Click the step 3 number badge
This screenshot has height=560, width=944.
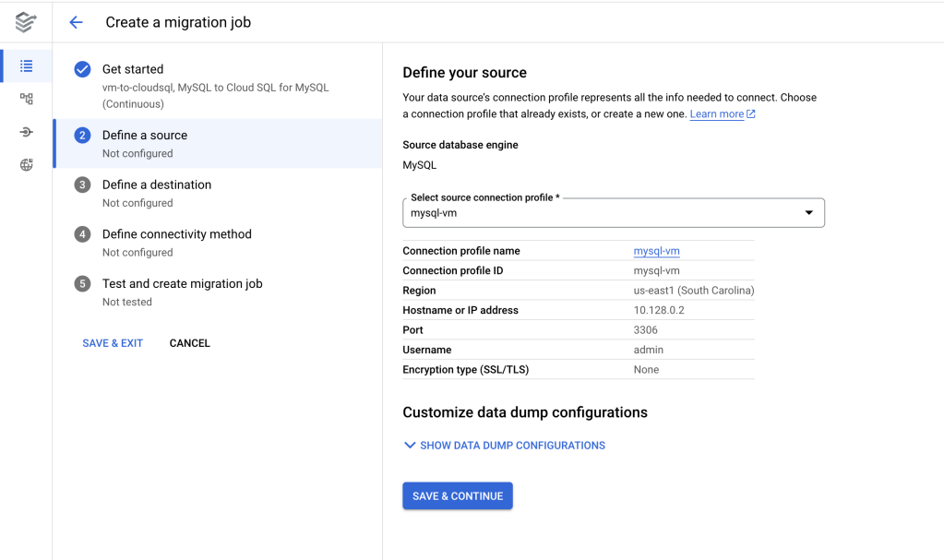82,185
